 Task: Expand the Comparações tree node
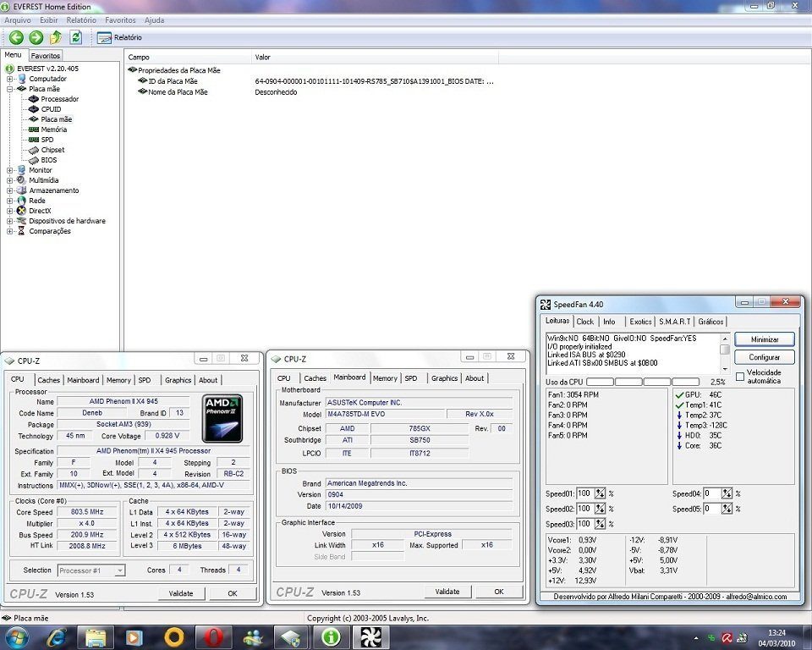pyautogui.click(x=10, y=231)
